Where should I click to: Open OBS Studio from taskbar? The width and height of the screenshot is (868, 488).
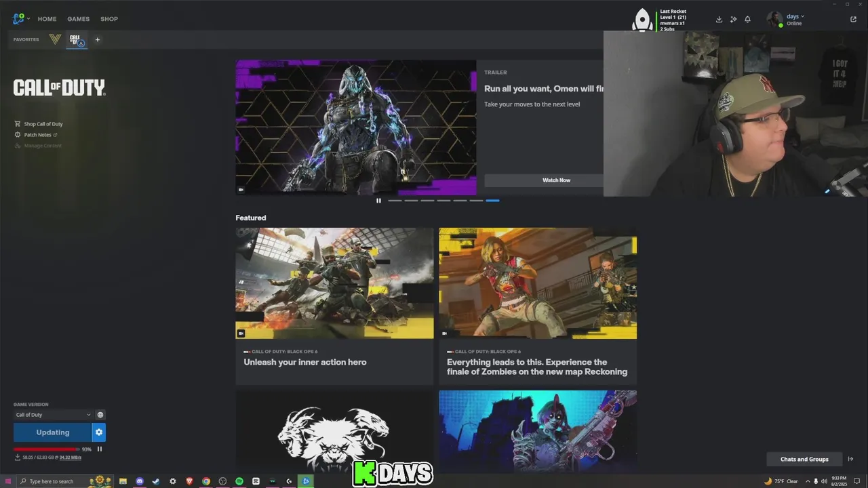click(x=222, y=481)
